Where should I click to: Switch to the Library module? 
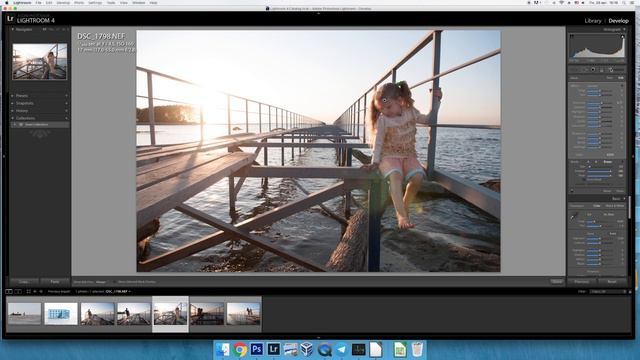click(x=593, y=21)
